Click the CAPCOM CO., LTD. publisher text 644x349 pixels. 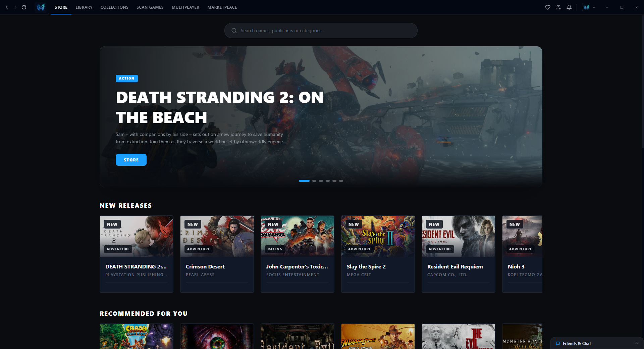(447, 275)
